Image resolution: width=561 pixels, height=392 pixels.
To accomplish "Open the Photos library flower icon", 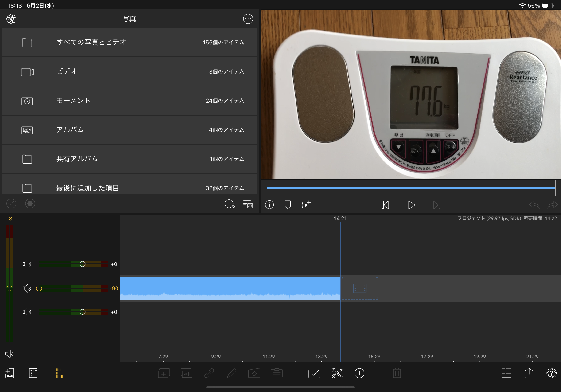I will [x=11, y=19].
